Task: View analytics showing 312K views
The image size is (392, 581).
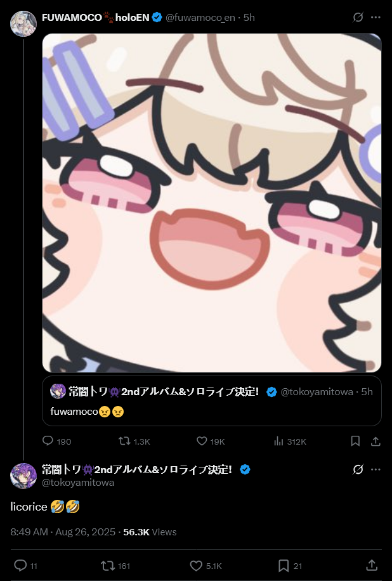Action: 290,441
